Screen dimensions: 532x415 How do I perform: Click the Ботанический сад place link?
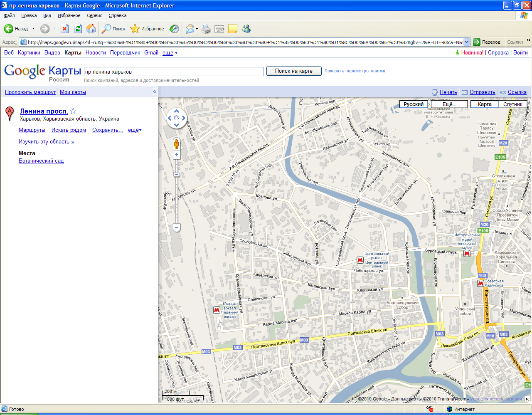pyautogui.click(x=41, y=161)
